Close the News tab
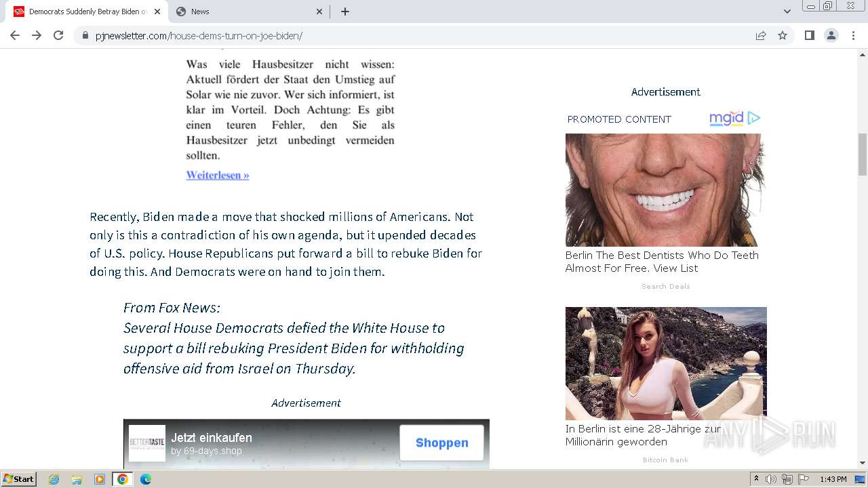The width and height of the screenshot is (868, 488). (319, 12)
